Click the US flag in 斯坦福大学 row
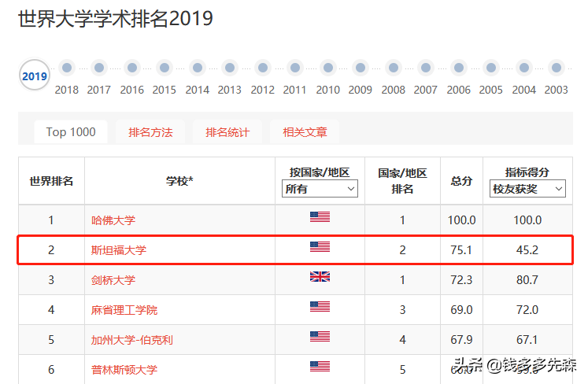This screenshot has height=384, width=588. point(320,247)
